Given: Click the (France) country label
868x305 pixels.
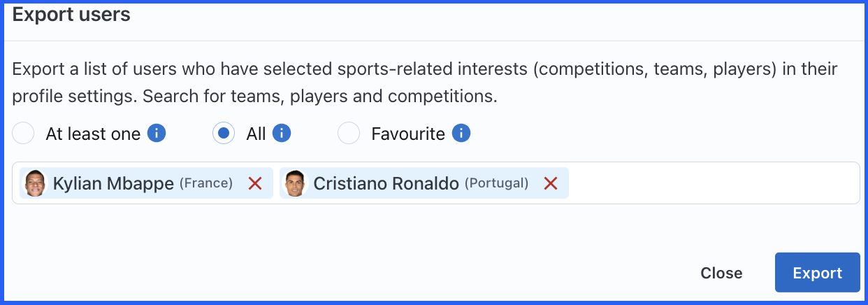Looking at the screenshot, I should [x=206, y=183].
